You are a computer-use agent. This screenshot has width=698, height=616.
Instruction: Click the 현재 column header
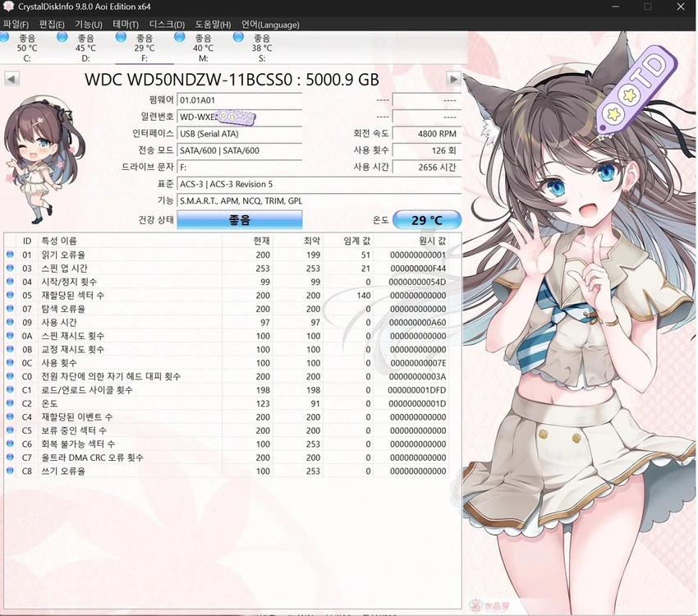click(x=247, y=241)
